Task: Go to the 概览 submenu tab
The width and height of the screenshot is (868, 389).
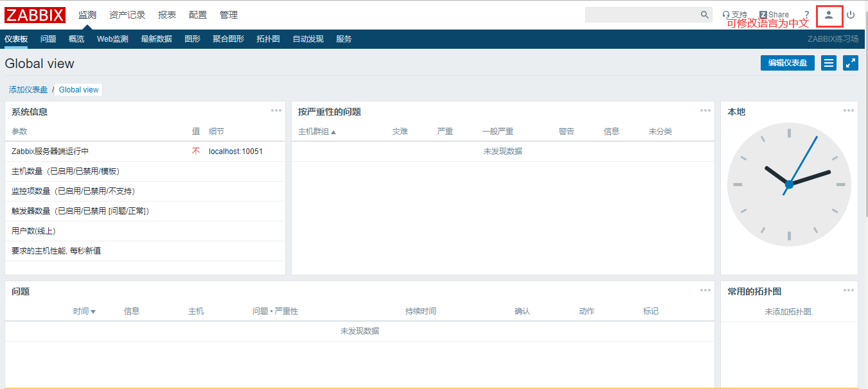Action: [x=76, y=39]
